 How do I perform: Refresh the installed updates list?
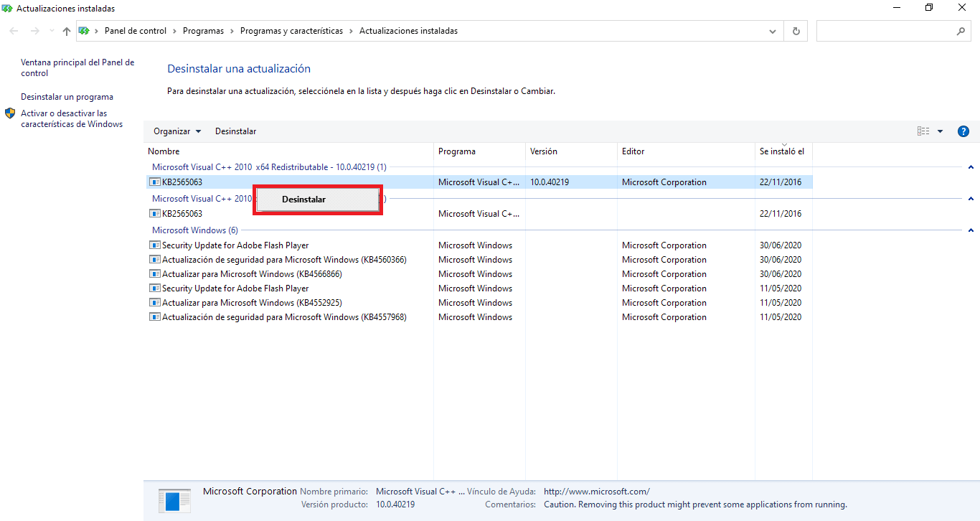click(796, 32)
